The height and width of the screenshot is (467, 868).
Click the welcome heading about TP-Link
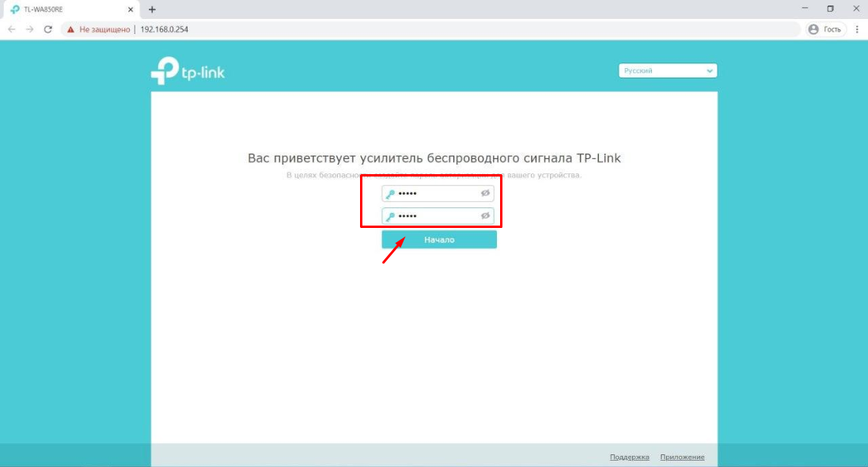tap(434, 158)
